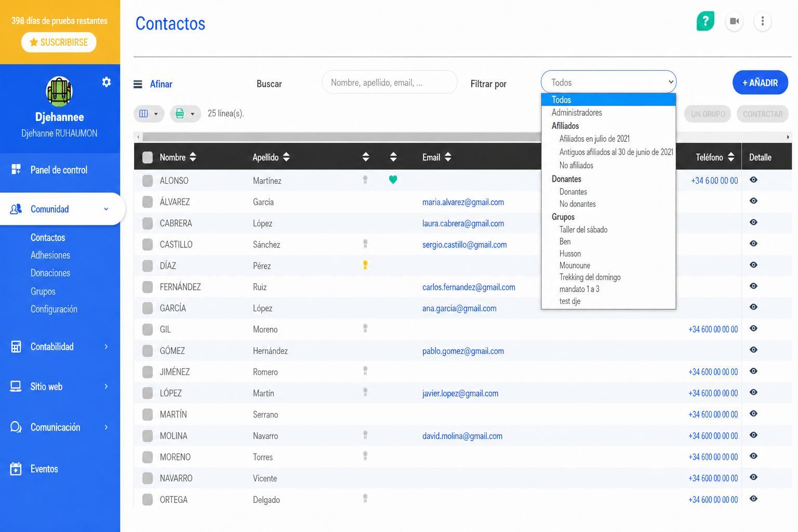
Task: Choose Taller del sábado group filter
Action: point(608,230)
